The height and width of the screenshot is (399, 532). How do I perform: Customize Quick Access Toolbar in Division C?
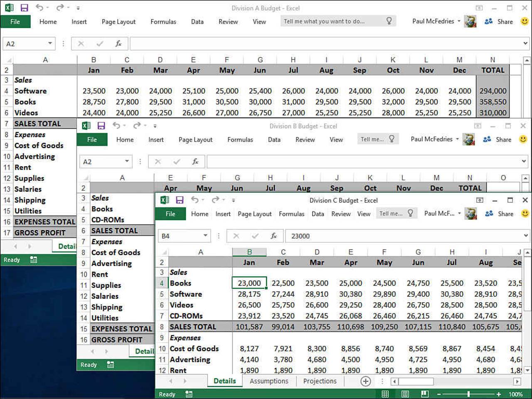pyautogui.click(x=233, y=200)
